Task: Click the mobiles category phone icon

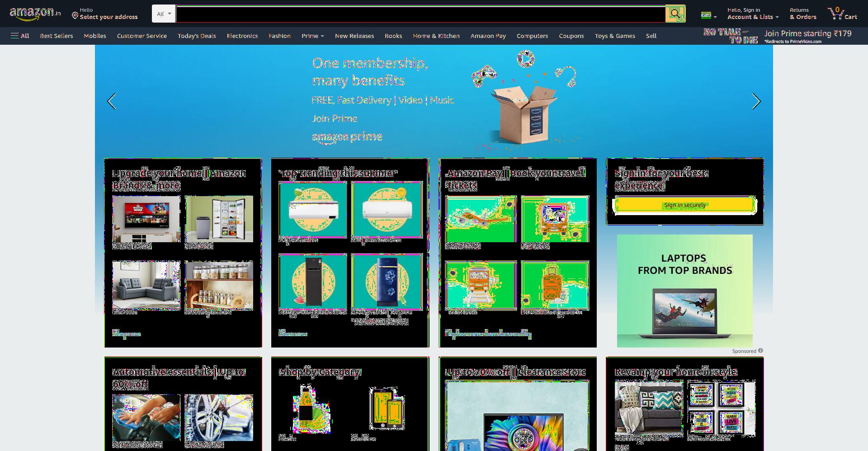Action: coord(387,409)
